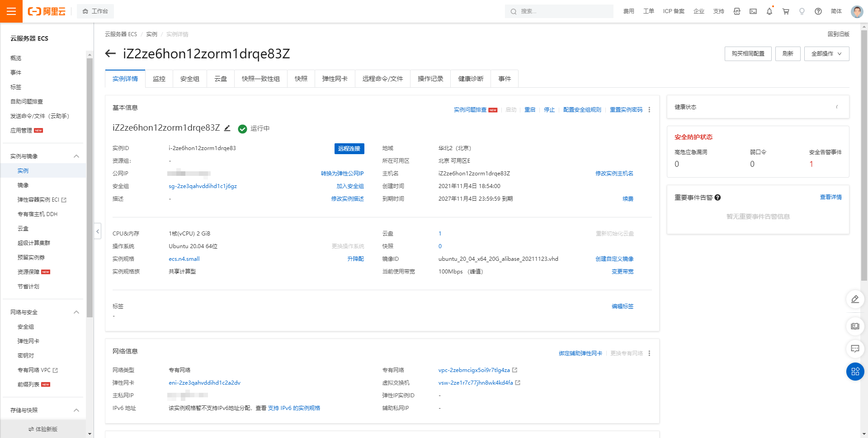Open the 工作台 workbench home
This screenshot has height=438, width=868.
click(95, 11)
